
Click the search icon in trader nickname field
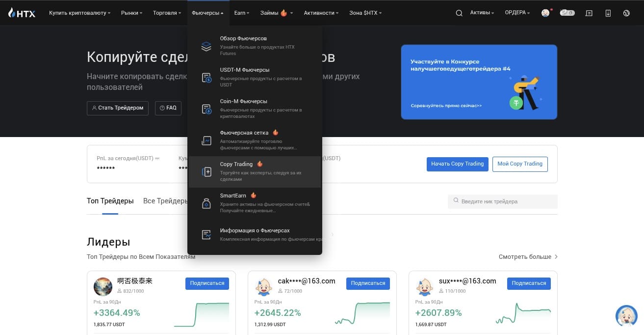coord(456,201)
